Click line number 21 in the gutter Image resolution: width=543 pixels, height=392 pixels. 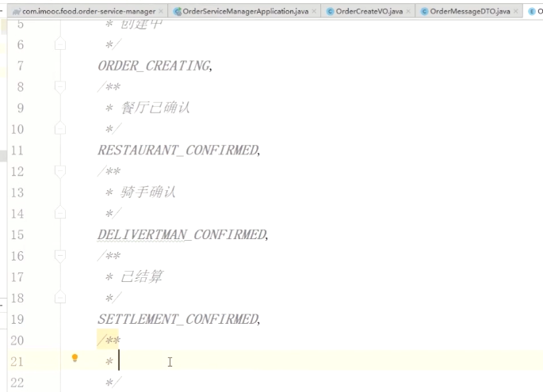pyautogui.click(x=17, y=361)
